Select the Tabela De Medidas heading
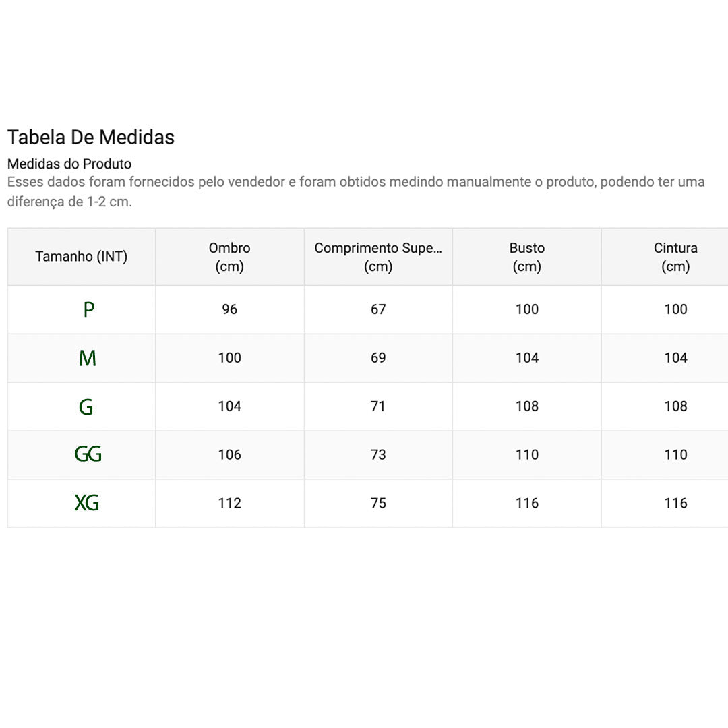The height and width of the screenshot is (728, 728). click(x=91, y=137)
